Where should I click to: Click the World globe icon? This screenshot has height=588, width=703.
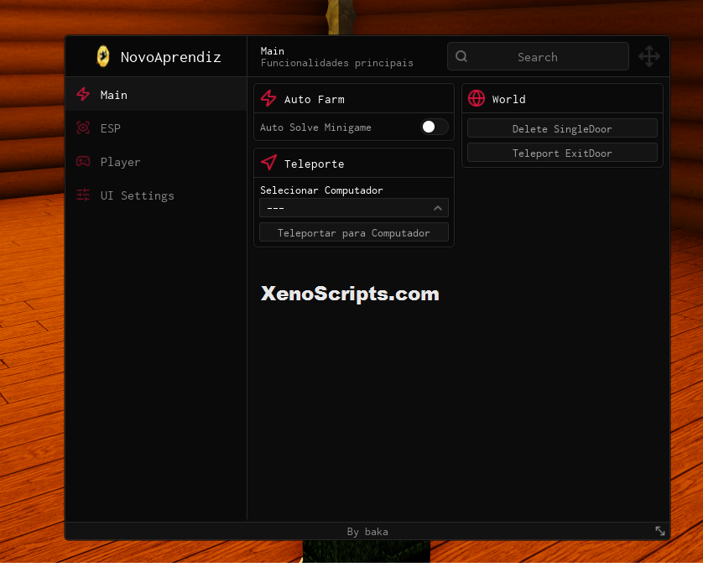coord(476,99)
